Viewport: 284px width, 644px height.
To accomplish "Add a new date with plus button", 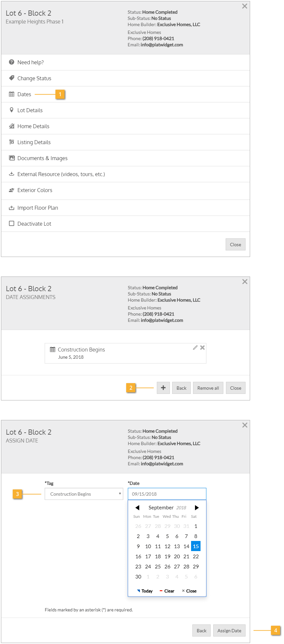I will tap(163, 388).
